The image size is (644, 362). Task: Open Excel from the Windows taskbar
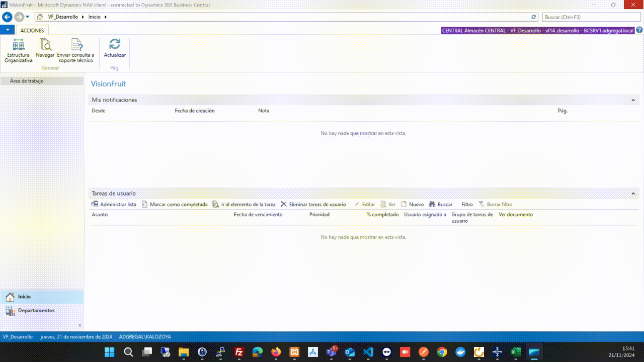click(x=516, y=352)
